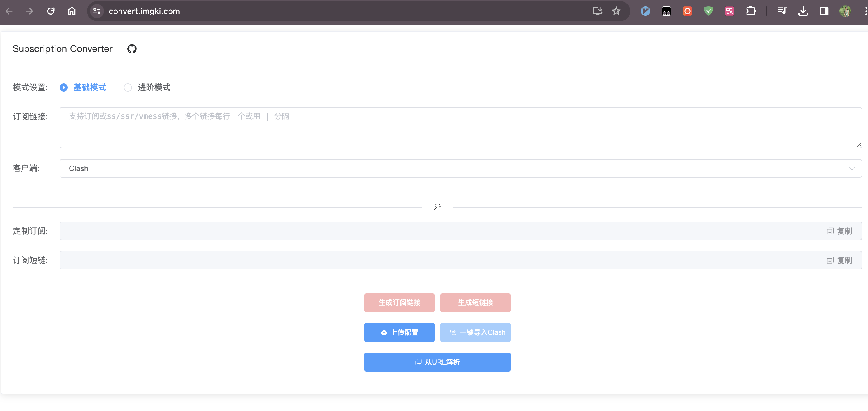Screen dimensions: 868x411
Task: Click the browser home icon
Action: 72,11
